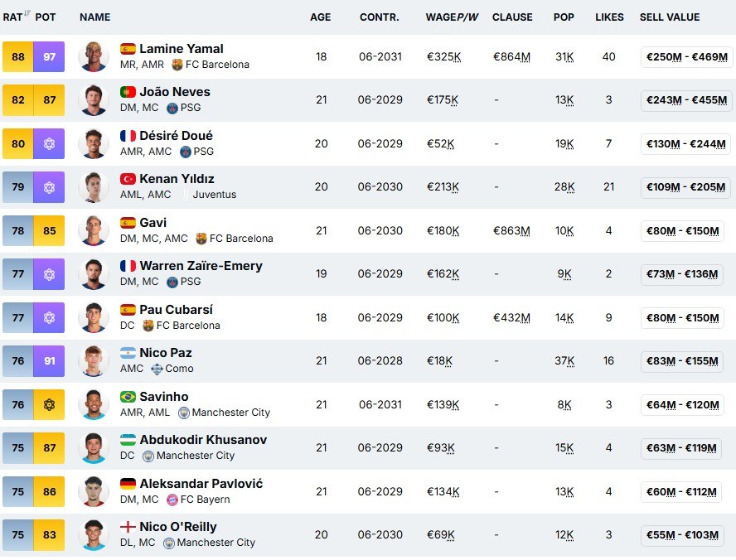The width and height of the screenshot is (736, 560).
Task: Click the Manchester City crest beside Khusanov
Action: click(148, 456)
